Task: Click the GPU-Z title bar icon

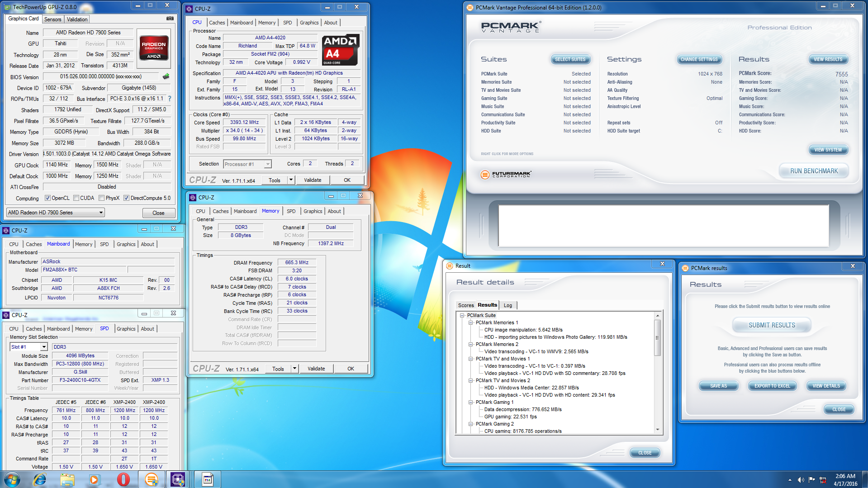Action: click(x=8, y=7)
